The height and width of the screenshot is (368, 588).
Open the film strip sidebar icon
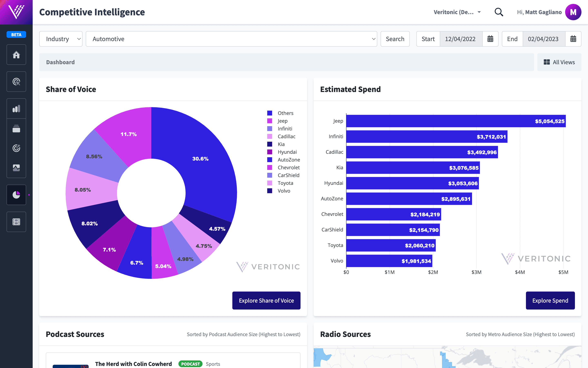coord(16,222)
